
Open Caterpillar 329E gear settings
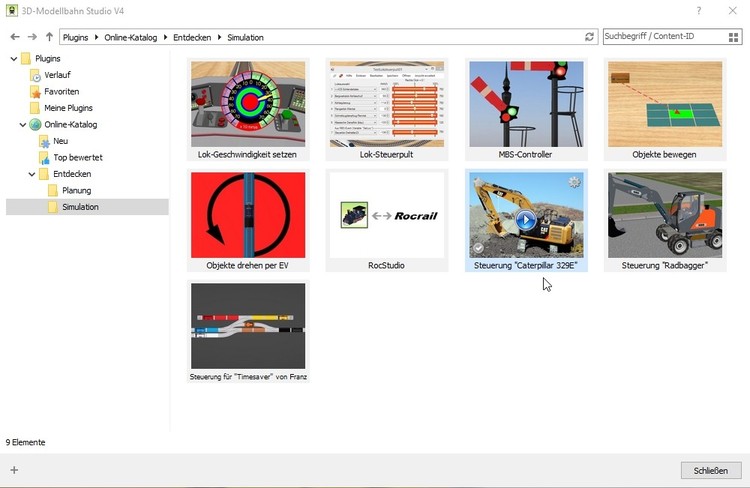(x=574, y=182)
